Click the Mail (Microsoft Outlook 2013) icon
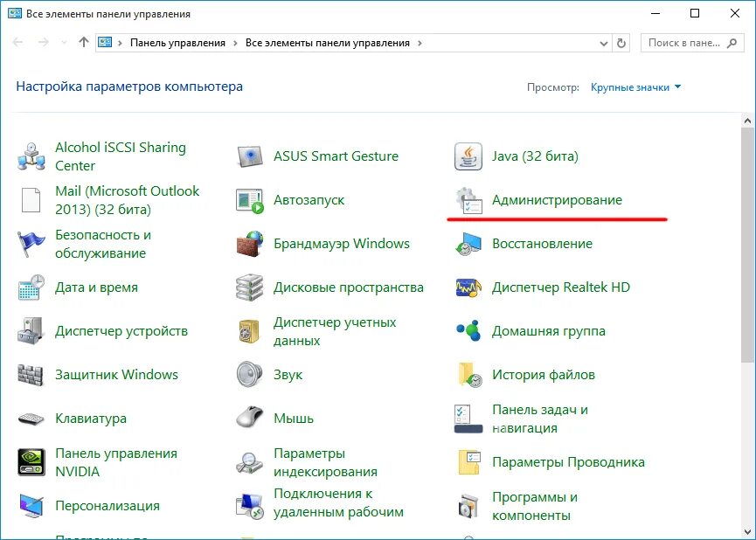756x540 pixels. click(x=31, y=200)
